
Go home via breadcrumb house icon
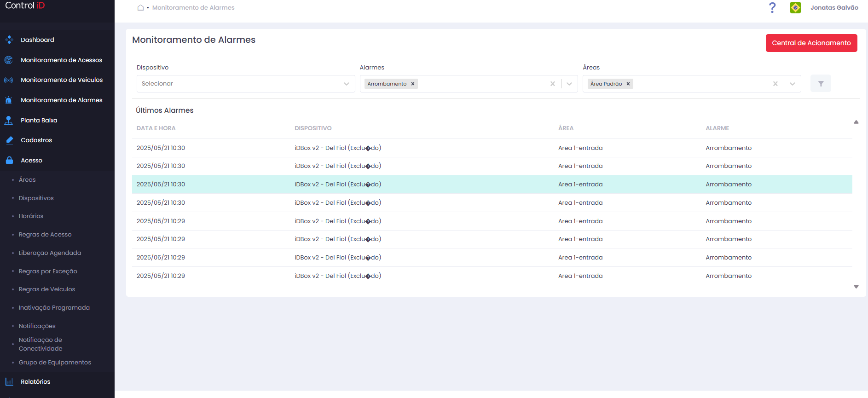point(140,7)
